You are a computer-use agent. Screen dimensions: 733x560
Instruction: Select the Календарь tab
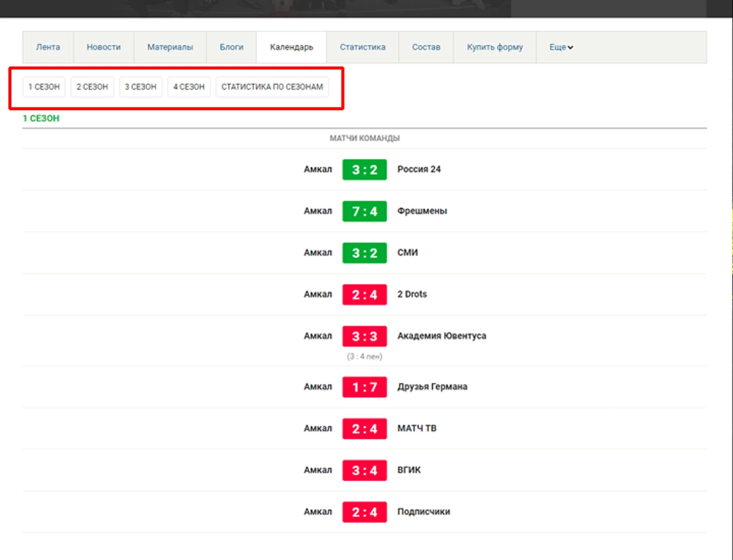pyautogui.click(x=291, y=47)
